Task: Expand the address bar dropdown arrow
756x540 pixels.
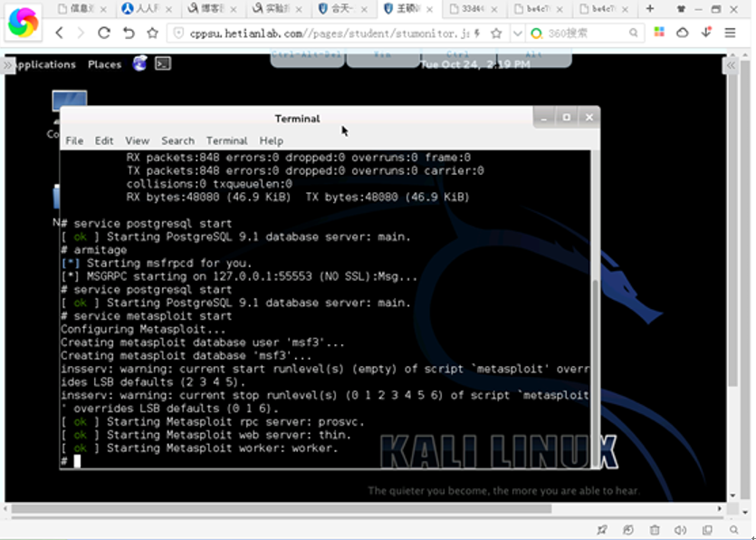Action: (x=517, y=34)
